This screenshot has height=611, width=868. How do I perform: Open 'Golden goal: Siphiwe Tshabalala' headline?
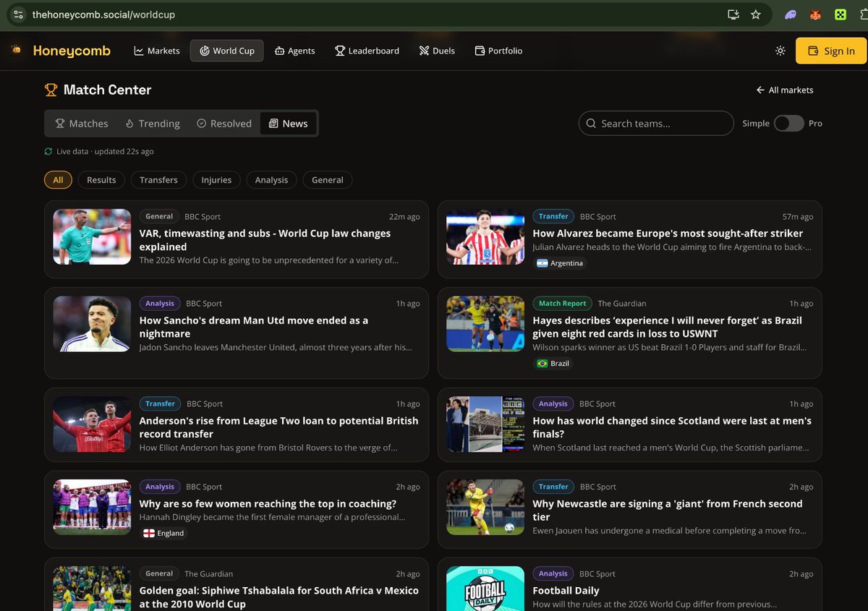[279, 597]
